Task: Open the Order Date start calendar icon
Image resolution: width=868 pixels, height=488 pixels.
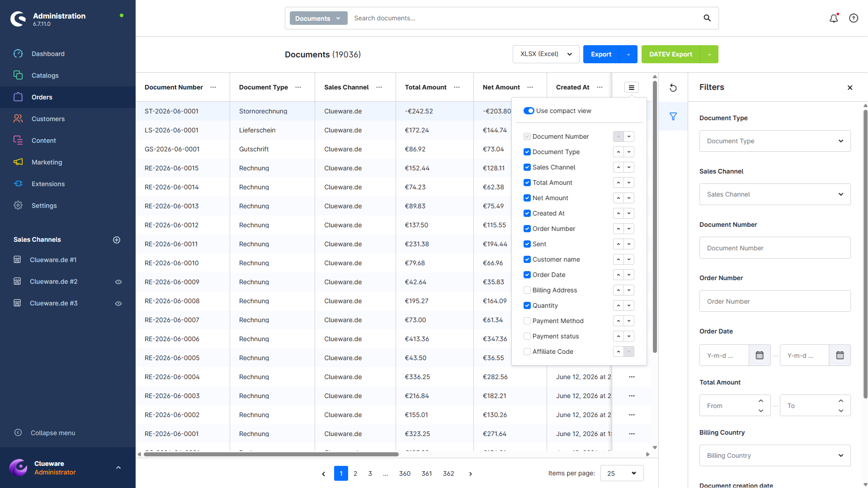Action: tap(759, 355)
